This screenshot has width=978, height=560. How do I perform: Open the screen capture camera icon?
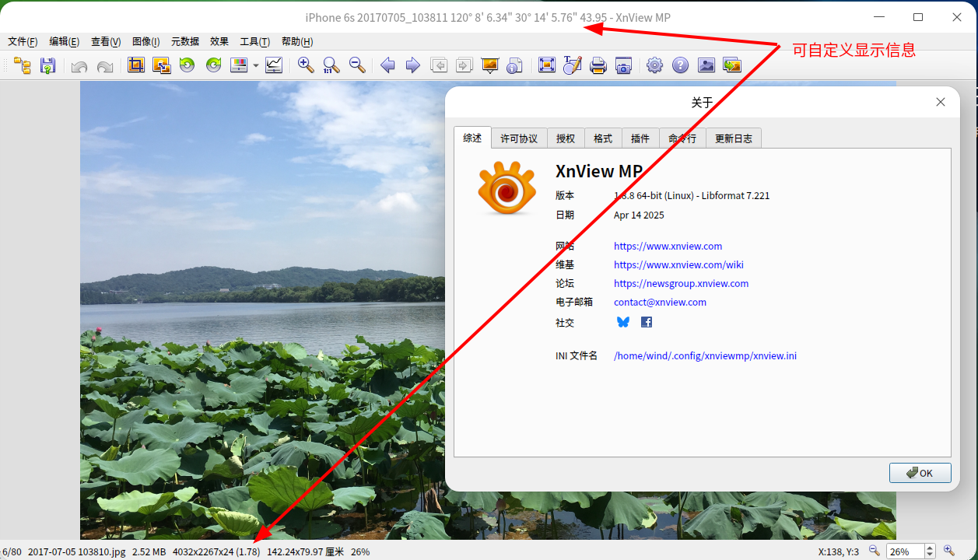623,65
